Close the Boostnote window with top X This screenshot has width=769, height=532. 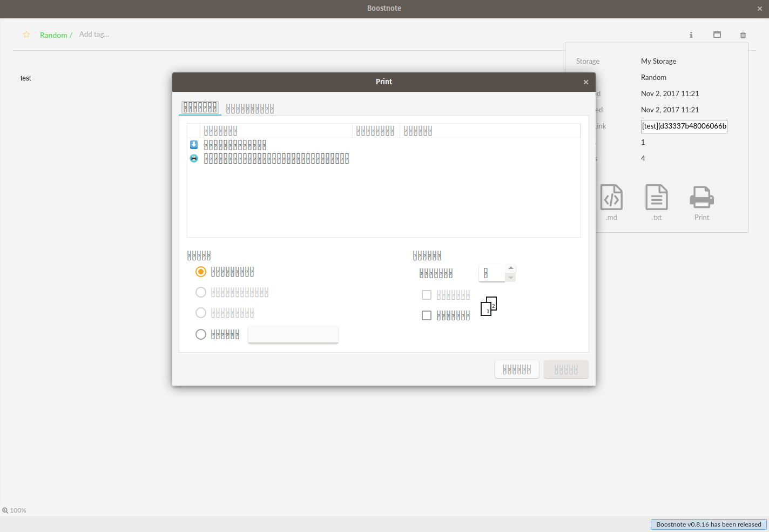pyautogui.click(x=760, y=9)
